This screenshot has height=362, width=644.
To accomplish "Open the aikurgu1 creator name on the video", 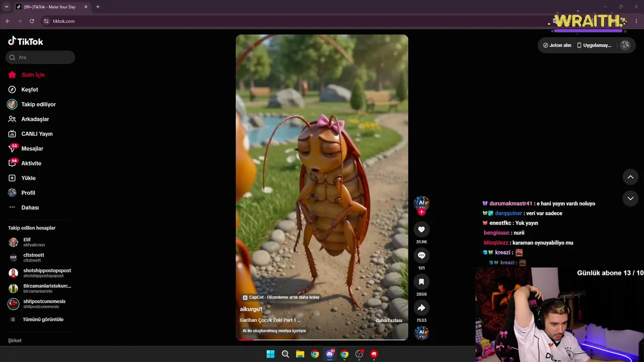I will pyautogui.click(x=251, y=309).
